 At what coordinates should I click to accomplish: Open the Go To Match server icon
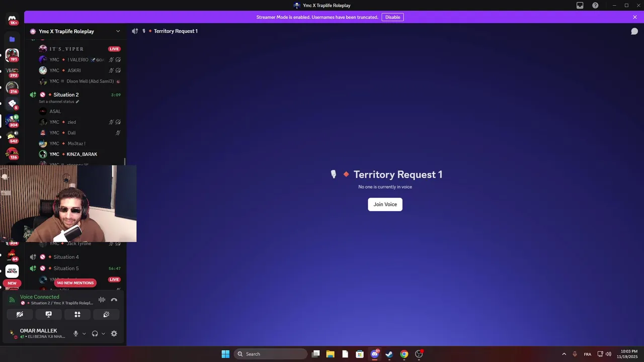tap(12, 271)
